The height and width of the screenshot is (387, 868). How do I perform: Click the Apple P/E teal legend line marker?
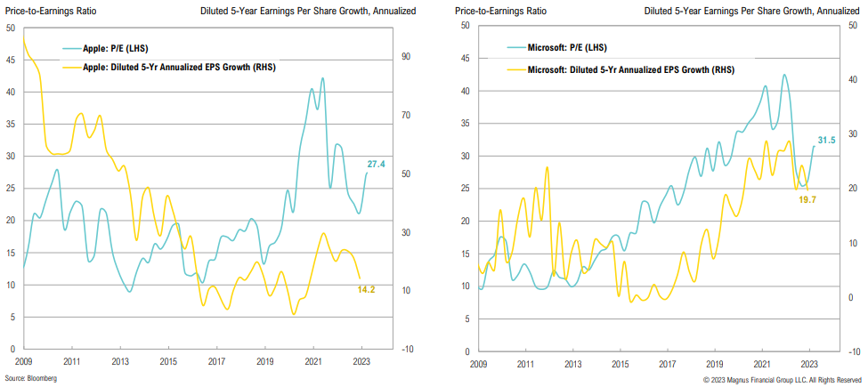(x=71, y=47)
